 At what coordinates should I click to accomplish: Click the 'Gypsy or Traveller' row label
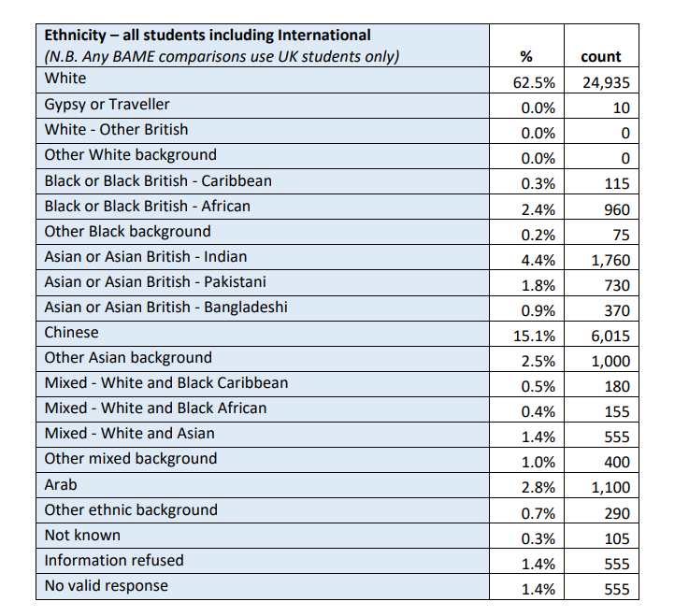[108, 105]
